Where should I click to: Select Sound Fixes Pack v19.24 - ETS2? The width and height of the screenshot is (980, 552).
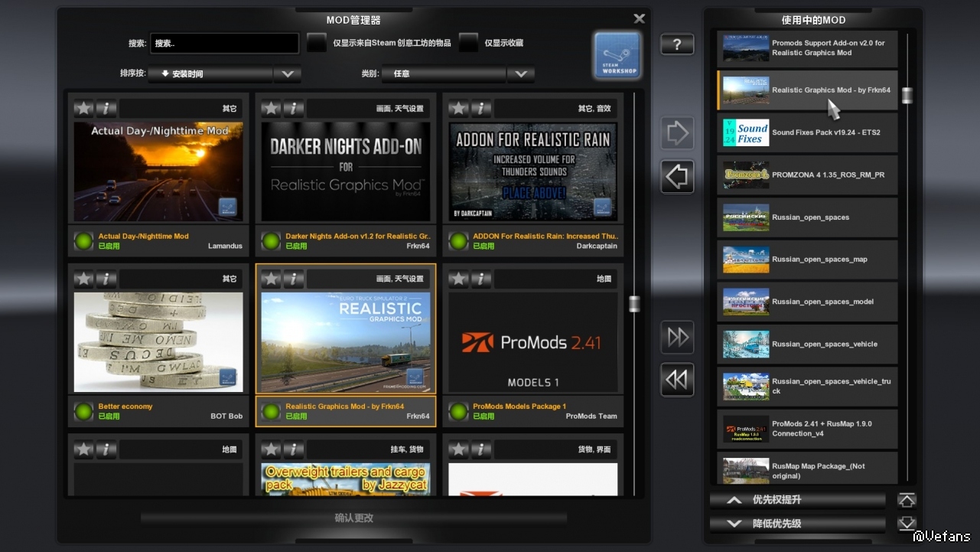pos(807,132)
